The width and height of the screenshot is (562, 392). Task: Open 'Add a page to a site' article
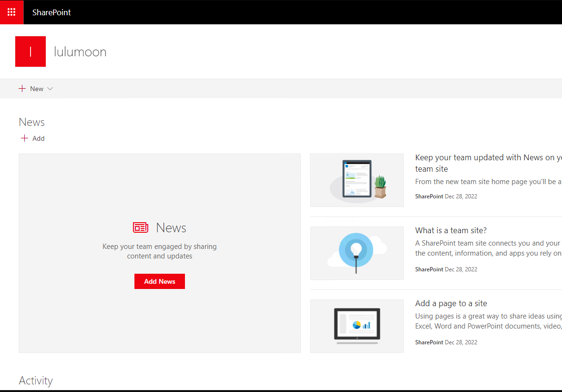[x=451, y=303]
